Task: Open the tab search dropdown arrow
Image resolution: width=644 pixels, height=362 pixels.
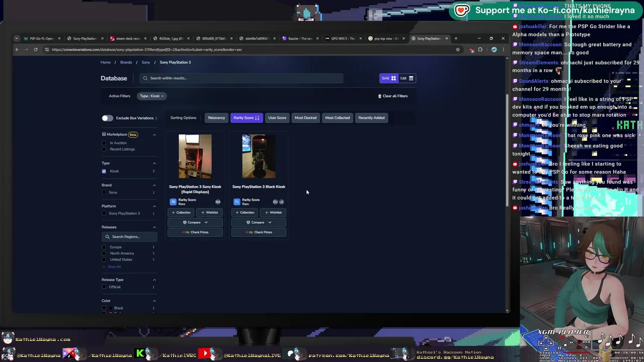Action: tap(17, 38)
